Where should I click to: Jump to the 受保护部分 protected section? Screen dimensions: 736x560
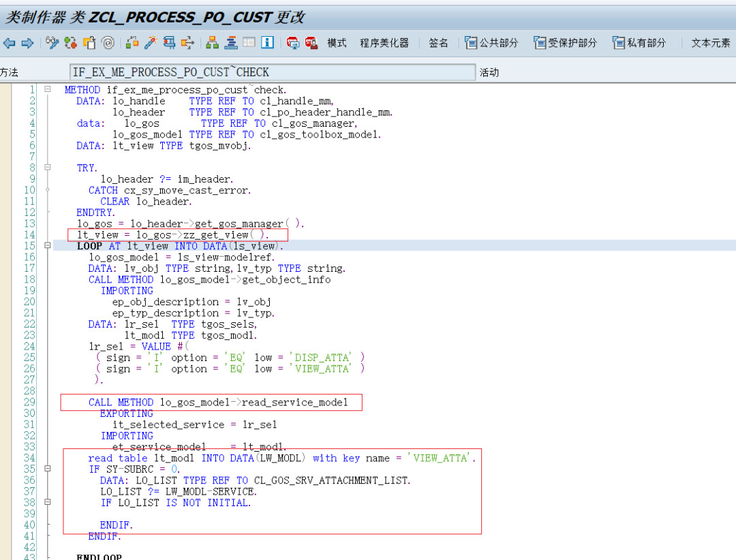tap(565, 43)
